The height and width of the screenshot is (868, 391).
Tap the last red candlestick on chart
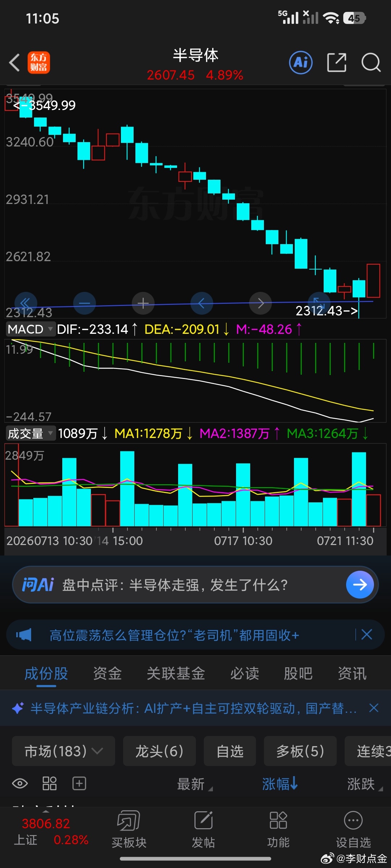373,281
